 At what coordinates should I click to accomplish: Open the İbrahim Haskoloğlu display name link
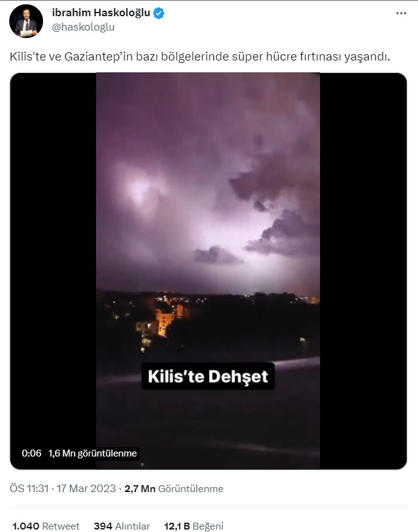point(101,12)
